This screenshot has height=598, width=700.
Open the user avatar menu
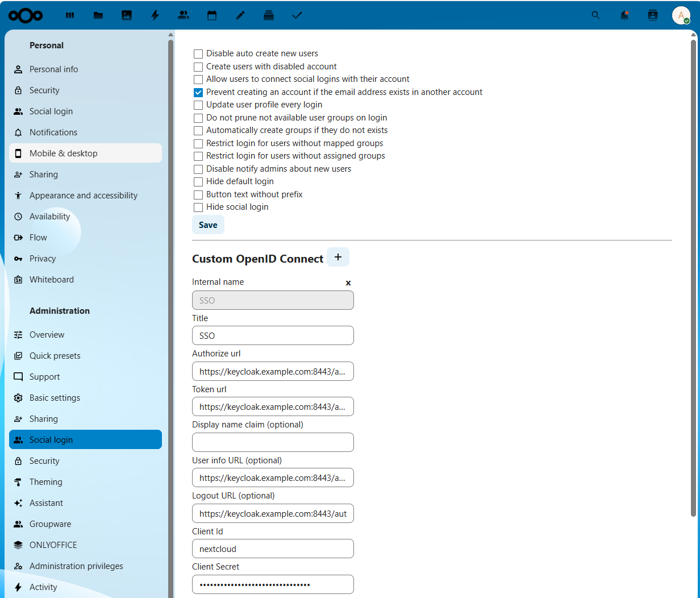pos(681,15)
